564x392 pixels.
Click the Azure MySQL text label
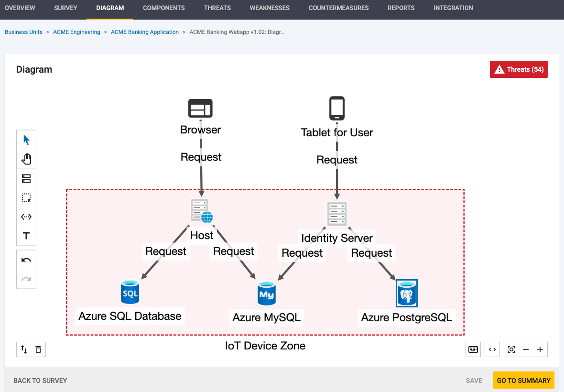coord(267,317)
